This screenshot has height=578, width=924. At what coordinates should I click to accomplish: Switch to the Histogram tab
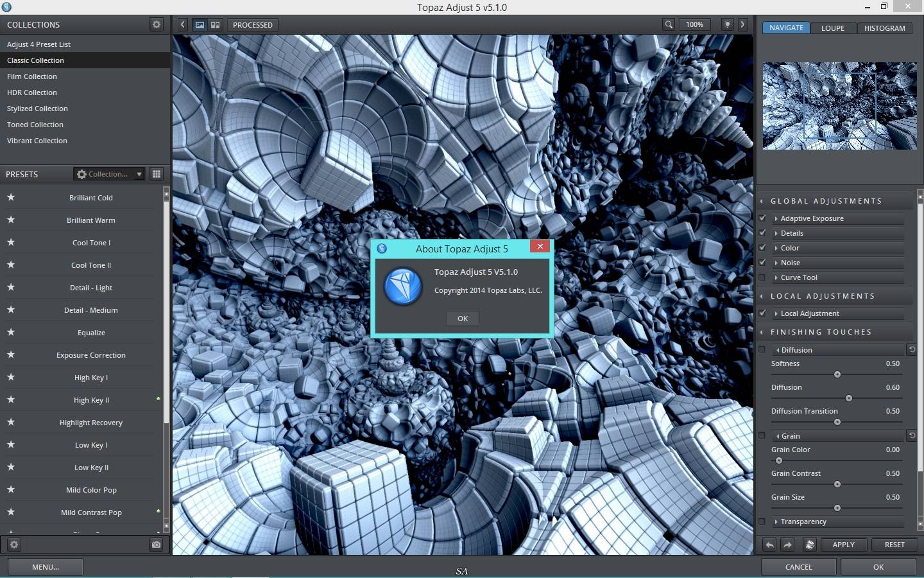click(x=884, y=28)
